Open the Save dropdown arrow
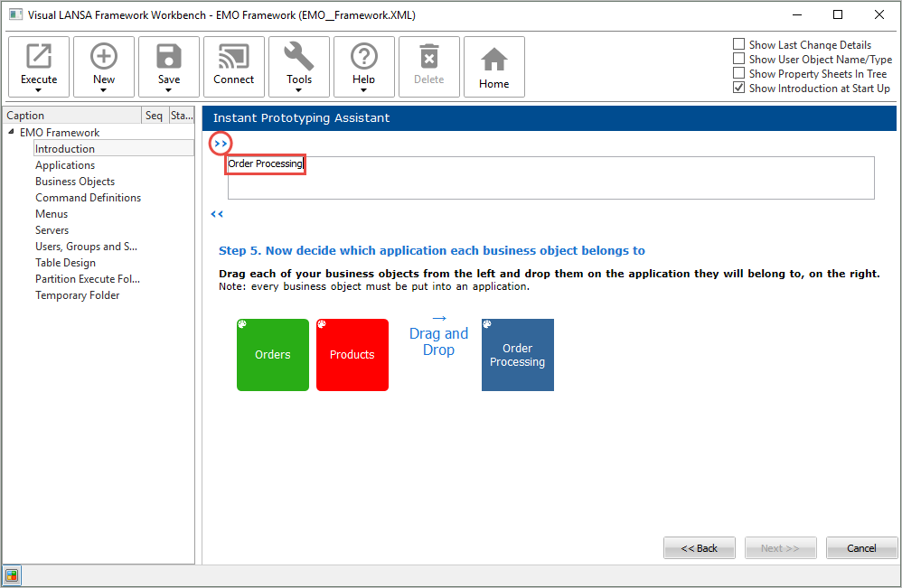The image size is (902, 588). pyautogui.click(x=168, y=90)
